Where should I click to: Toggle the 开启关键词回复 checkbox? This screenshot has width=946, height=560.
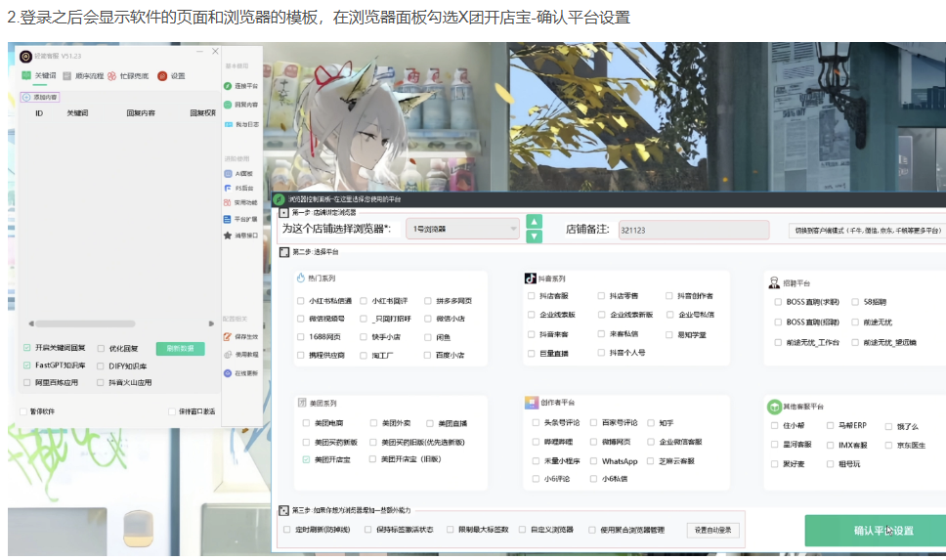[x=26, y=348]
